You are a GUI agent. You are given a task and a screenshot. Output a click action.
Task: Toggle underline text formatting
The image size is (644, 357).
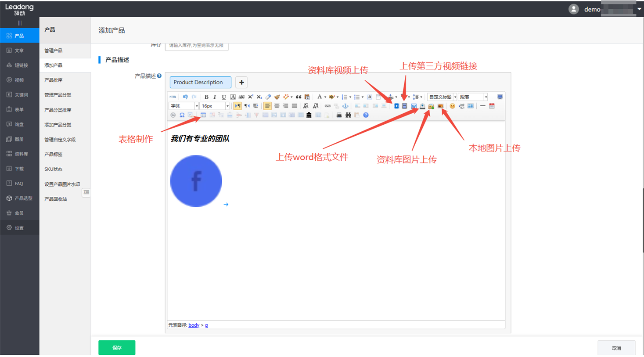click(223, 97)
